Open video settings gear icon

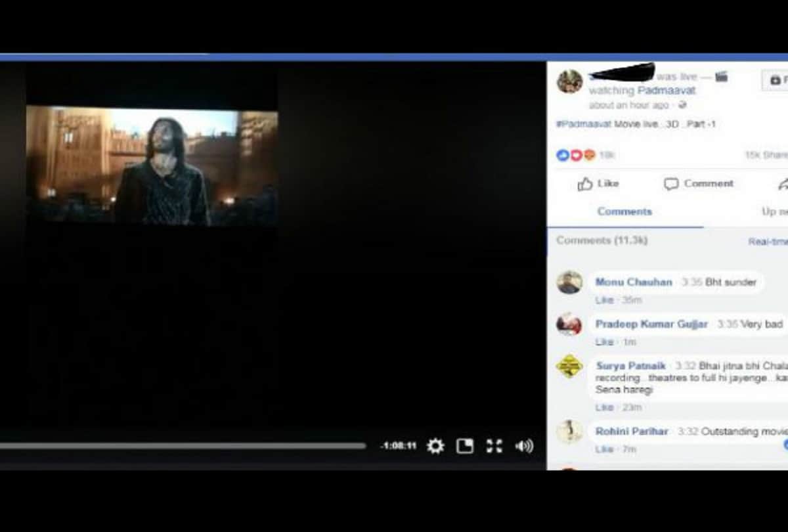coord(435,447)
